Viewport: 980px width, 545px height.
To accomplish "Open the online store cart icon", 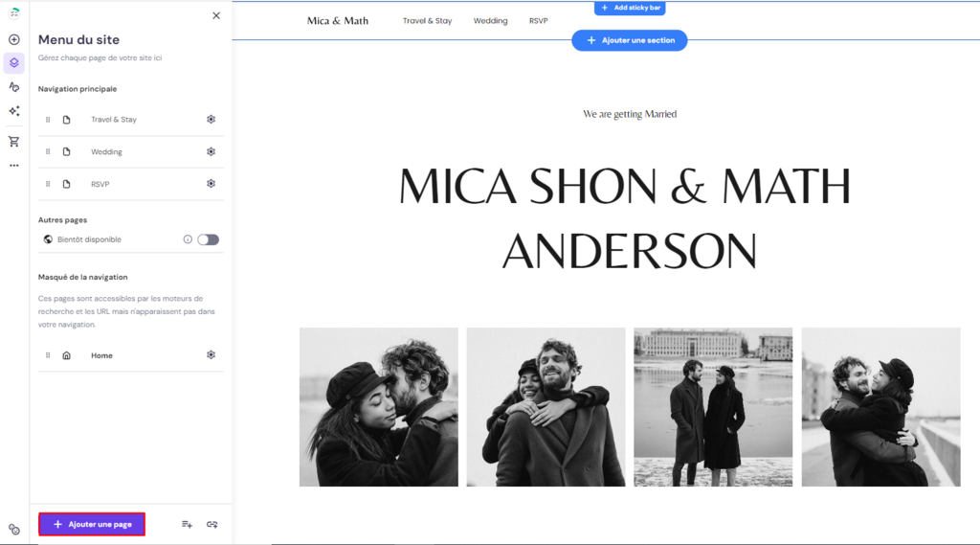I will coord(13,142).
